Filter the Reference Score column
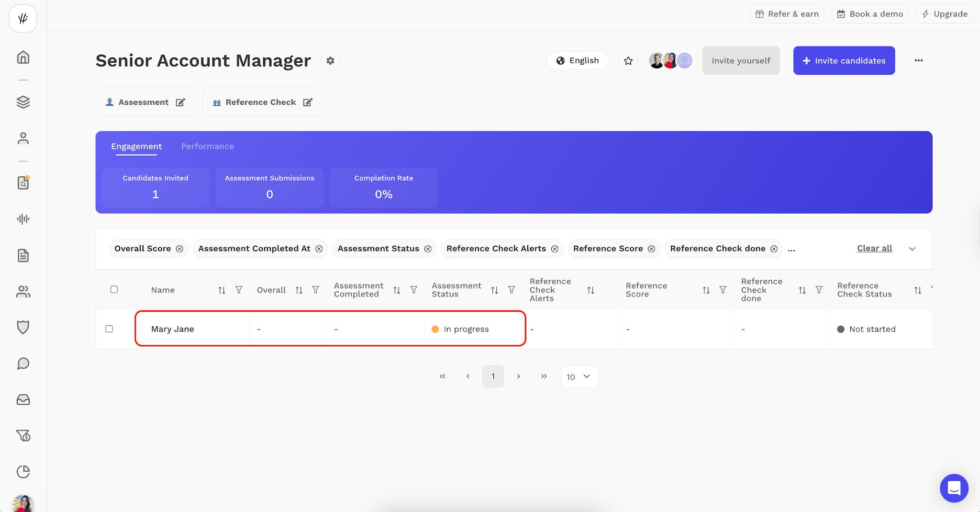Screen dimensions: 980x512 tap(723, 290)
